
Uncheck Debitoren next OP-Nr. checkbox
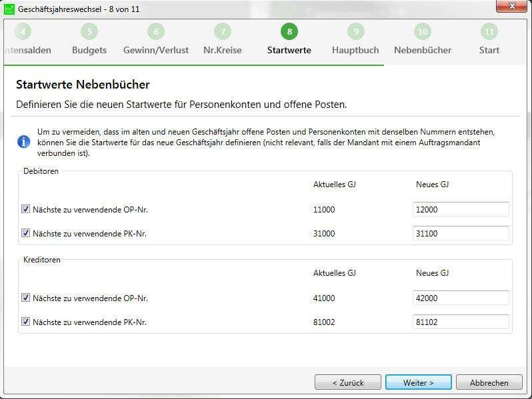tap(26, 208)
